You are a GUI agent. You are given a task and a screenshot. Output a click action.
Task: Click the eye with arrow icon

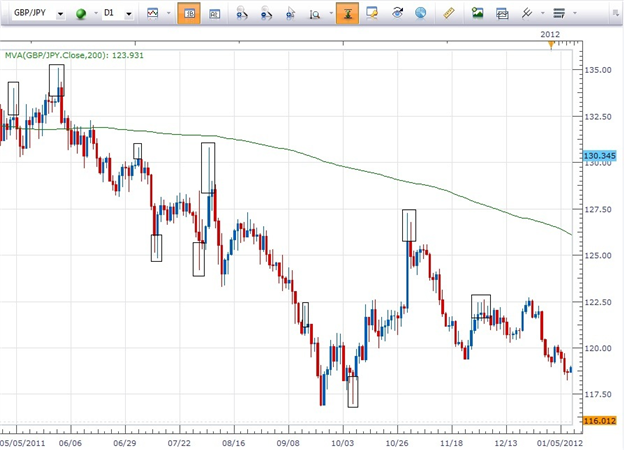coord(397,13)
